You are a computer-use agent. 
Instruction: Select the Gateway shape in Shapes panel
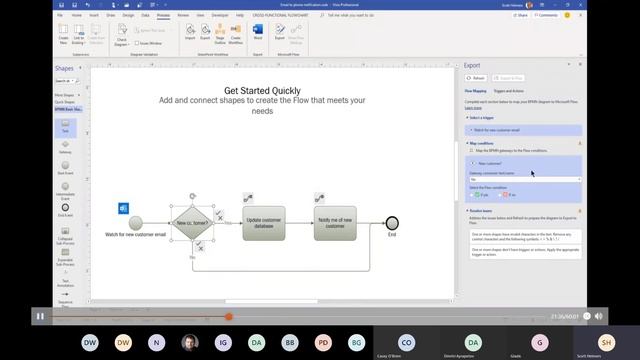click(65, 147)
